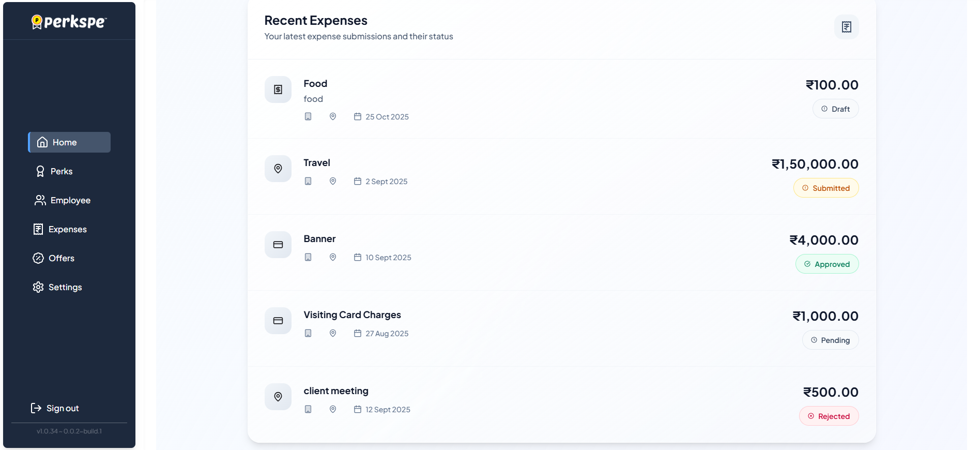The width and height of the screenshot is (980, 450).
Task: Click the Submitted status badge on Travel
Action: 826,188
